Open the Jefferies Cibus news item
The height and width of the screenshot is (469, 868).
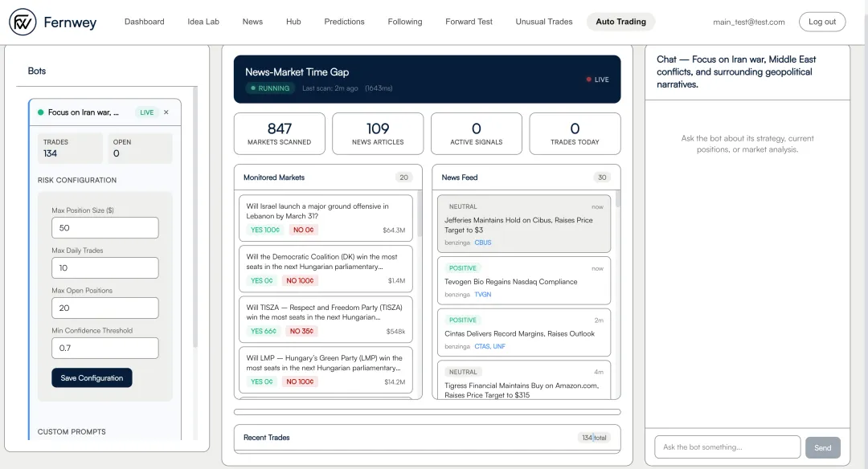click(x=524, y=223)
